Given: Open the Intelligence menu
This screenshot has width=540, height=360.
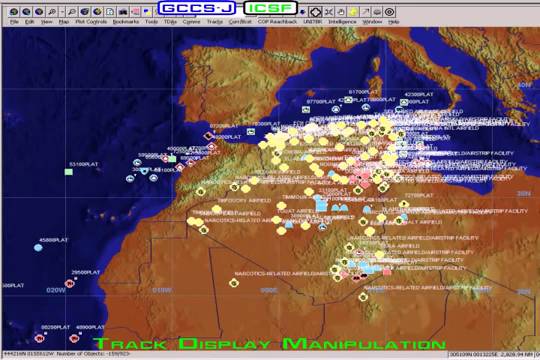Looking at the screenshot, I should 342,22.
